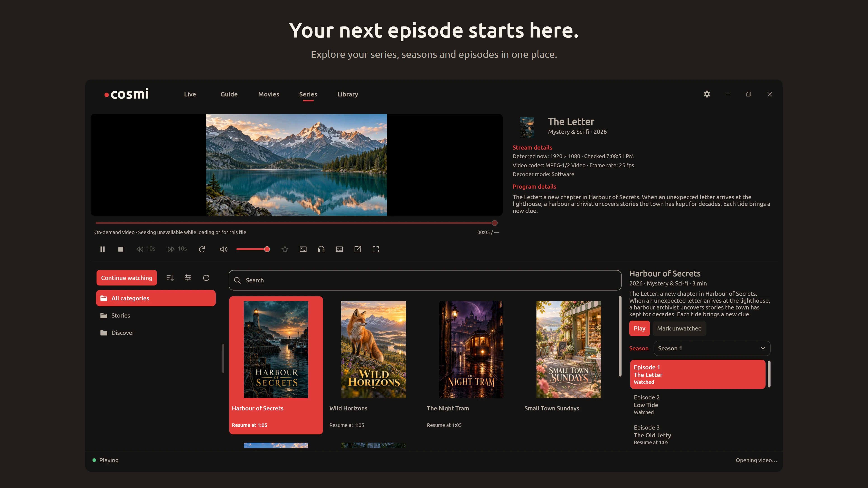Play Harbour of Secrets episode
This screenshot has height=488, width=868.
click(639, 328)
